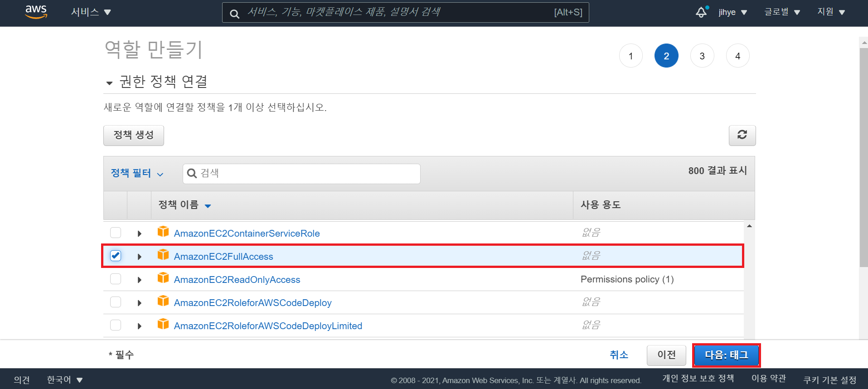Viewport: 868px width, 389px height.
Task: Open the AmazonEC2ContainerServiceRole policy link
Action: point(247,233)
